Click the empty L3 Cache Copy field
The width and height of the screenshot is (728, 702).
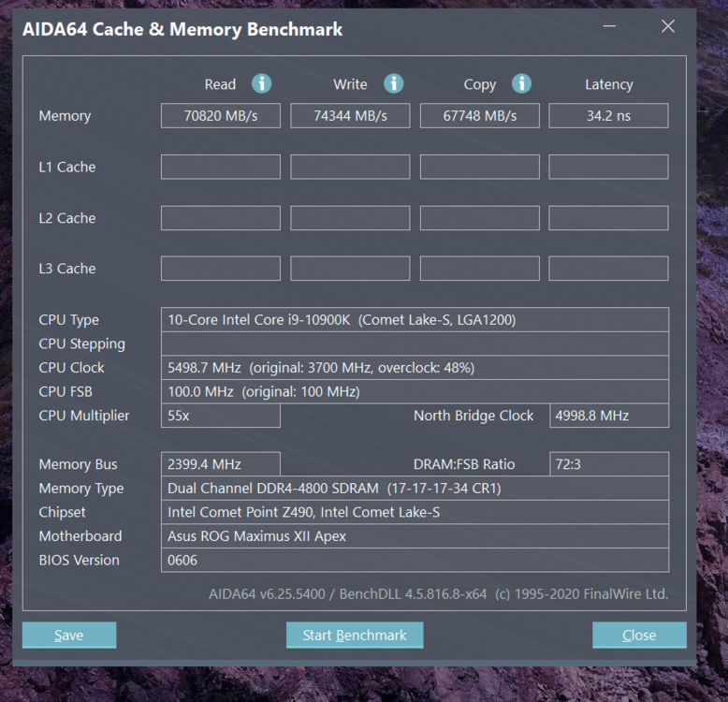click(x=480, y=269)
